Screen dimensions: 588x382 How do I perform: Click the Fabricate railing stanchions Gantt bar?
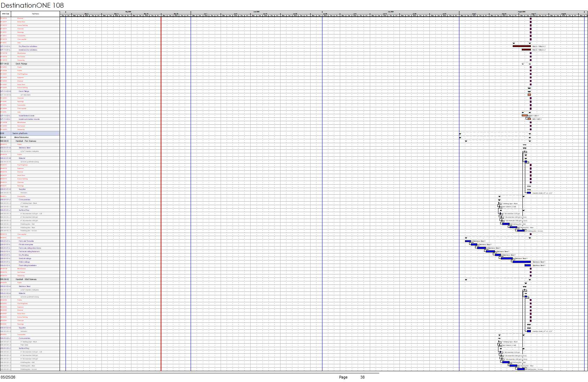(481, 248)
